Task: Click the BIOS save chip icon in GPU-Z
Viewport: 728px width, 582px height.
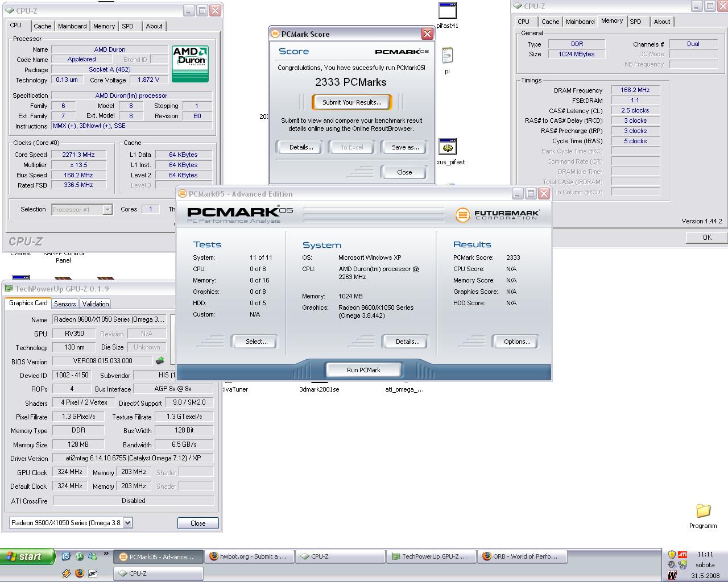Action: point(160,360)
